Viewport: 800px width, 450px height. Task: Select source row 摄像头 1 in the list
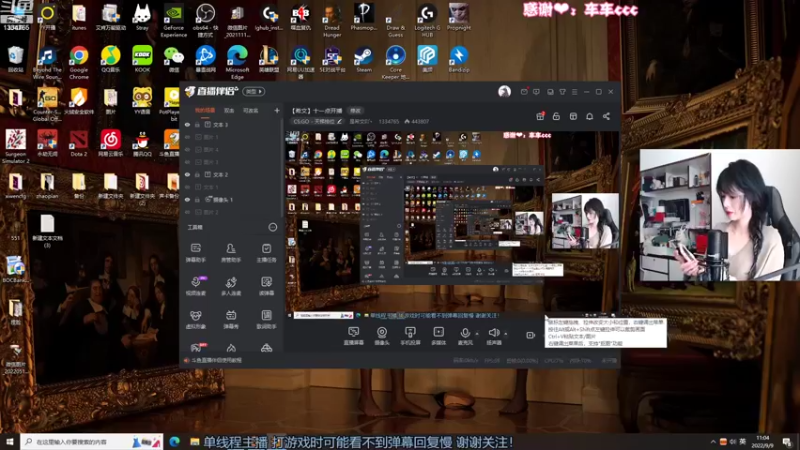click(x=231, y=199)
